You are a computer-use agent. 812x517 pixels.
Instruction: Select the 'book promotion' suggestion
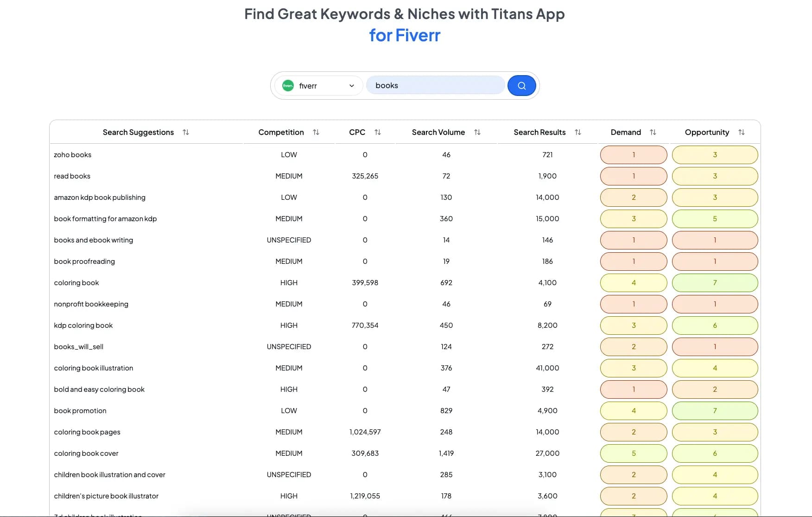(x=80, y=411)
